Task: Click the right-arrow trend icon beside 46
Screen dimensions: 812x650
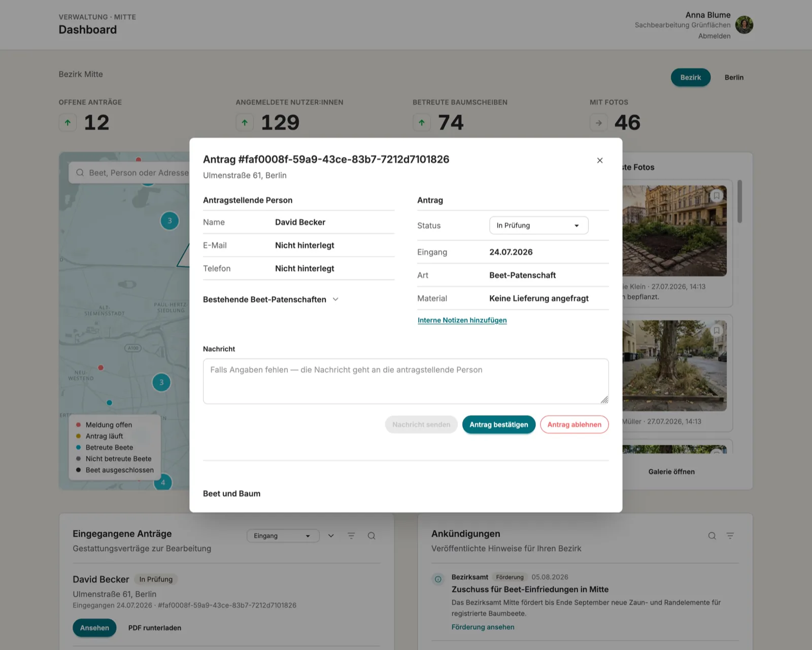Action: point(599,122)
